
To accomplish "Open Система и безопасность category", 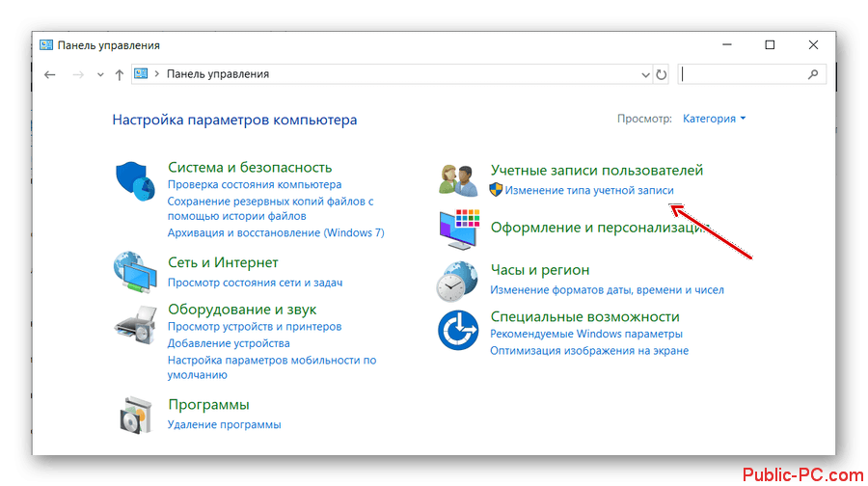I will (250, 167).
